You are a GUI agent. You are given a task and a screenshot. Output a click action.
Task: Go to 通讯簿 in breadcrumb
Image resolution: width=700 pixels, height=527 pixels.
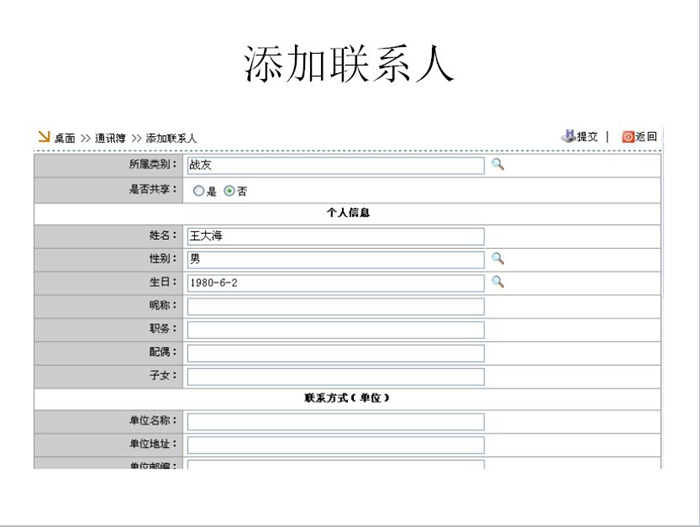coord(110,138)
